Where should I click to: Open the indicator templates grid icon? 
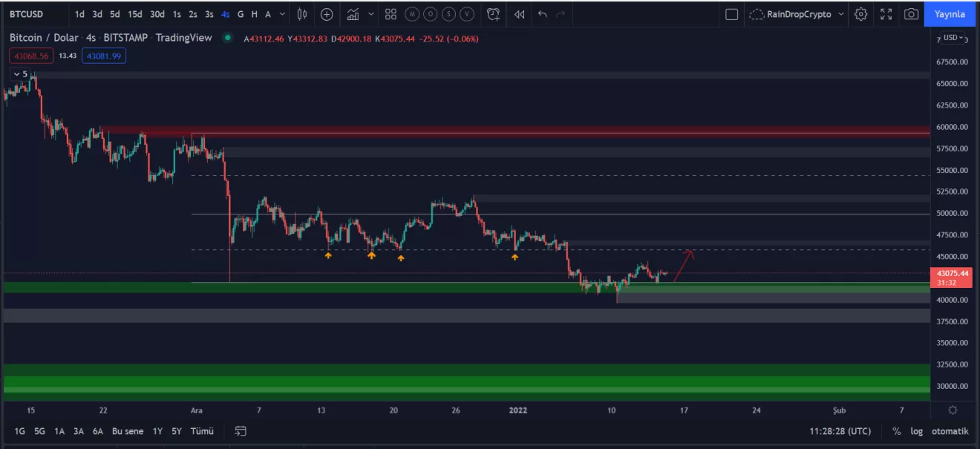click(x=391, y=14)
